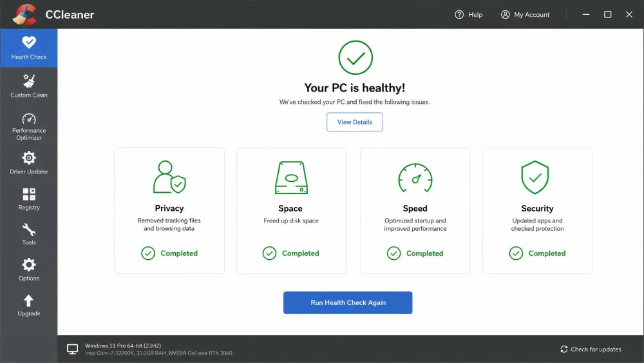Viewport: 644px width, 363px height.
Task: Select the Custom Clean label
Action: [x=29, y=95]
